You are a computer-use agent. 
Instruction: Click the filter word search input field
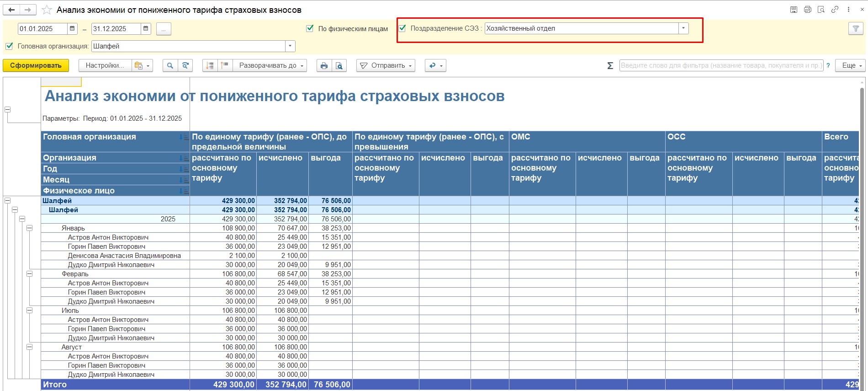click(720, 66)
